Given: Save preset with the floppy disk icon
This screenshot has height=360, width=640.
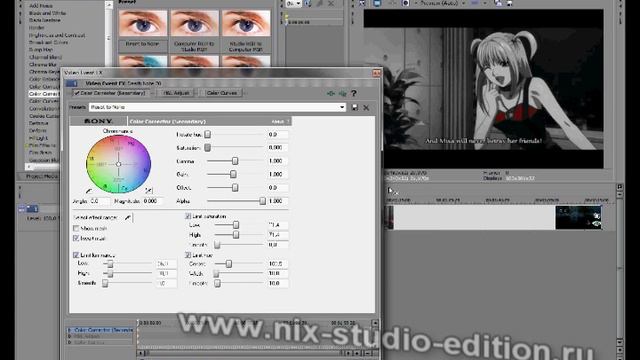Looking at the screenshot, I should pyautogui.click(x=355, y=107).
